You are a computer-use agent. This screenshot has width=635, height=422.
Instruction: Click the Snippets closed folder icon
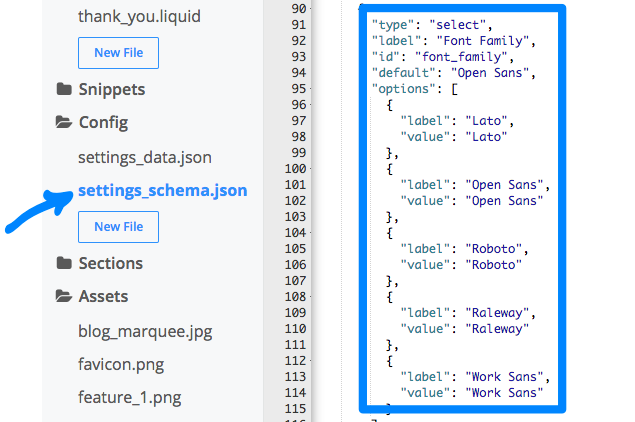[x=64, y=89]
